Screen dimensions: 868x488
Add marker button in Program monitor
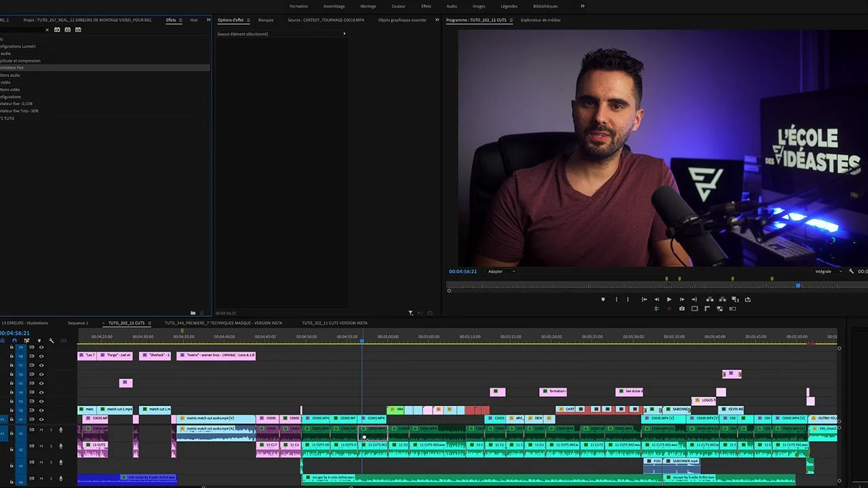pyautogui.click(x=603, y=299)
